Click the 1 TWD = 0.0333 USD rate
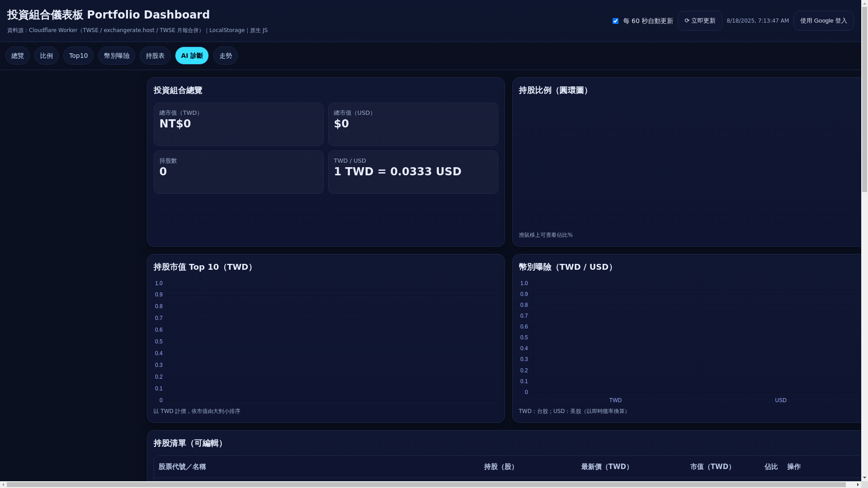This screenshot has width=868, height=488. point(397,172)
